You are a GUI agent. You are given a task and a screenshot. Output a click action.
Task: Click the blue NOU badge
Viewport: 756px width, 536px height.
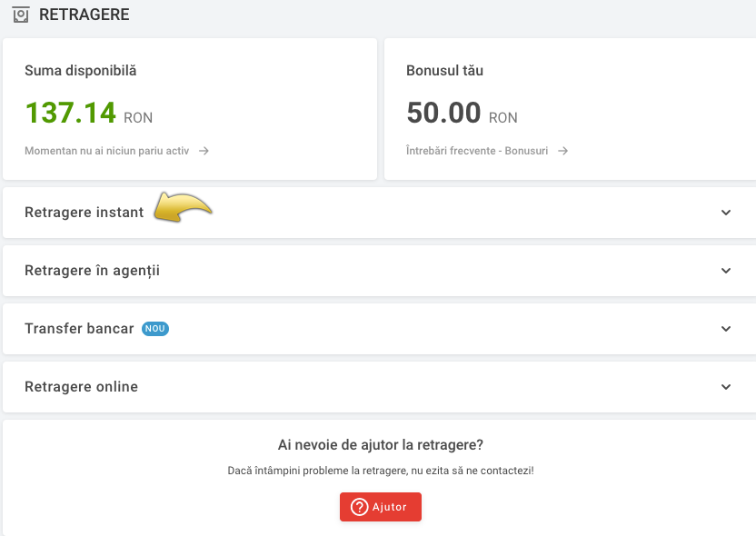pos(155,329)
